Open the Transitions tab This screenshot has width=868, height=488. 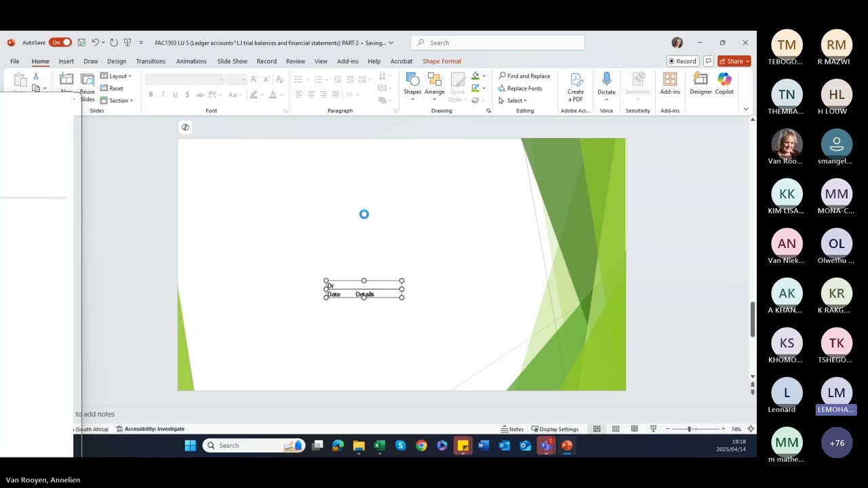[151, 61]
